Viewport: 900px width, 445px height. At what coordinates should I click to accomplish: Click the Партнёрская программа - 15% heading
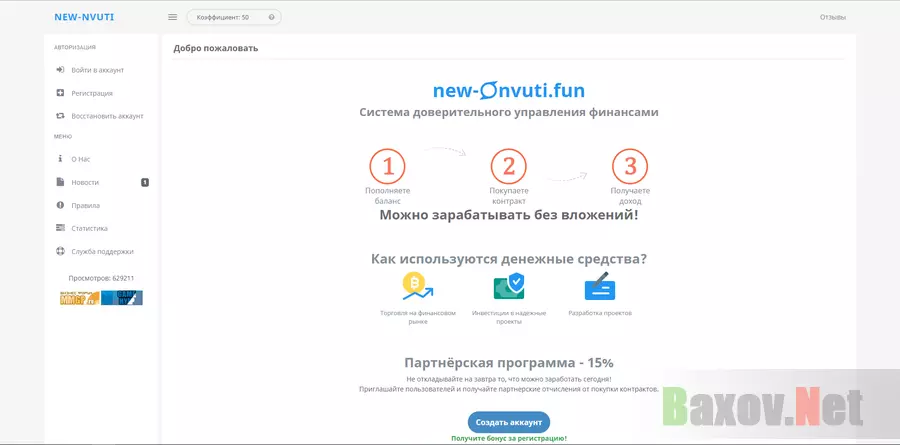[x=509, y=363]
